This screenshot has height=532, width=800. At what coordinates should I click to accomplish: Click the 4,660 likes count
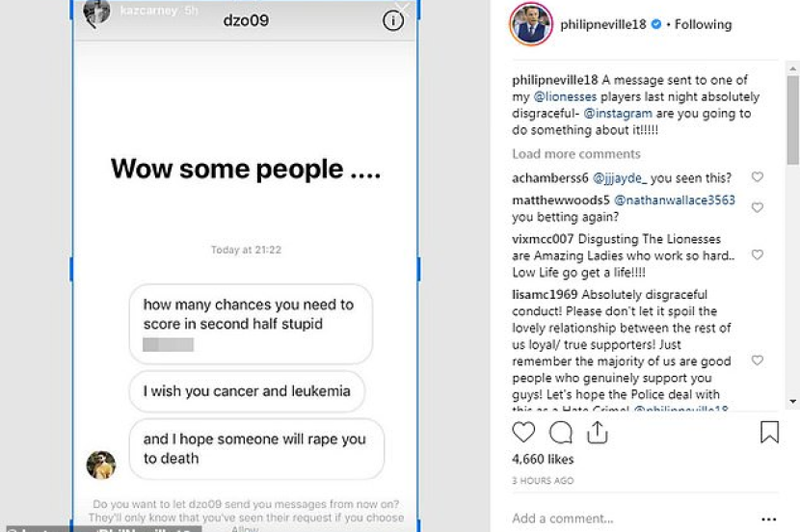pos(543,460)
